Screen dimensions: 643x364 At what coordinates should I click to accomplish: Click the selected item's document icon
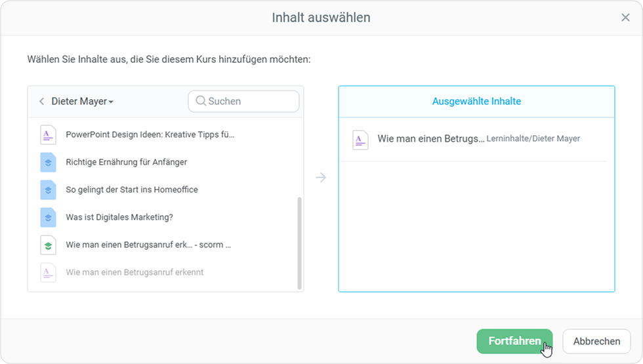360,139
